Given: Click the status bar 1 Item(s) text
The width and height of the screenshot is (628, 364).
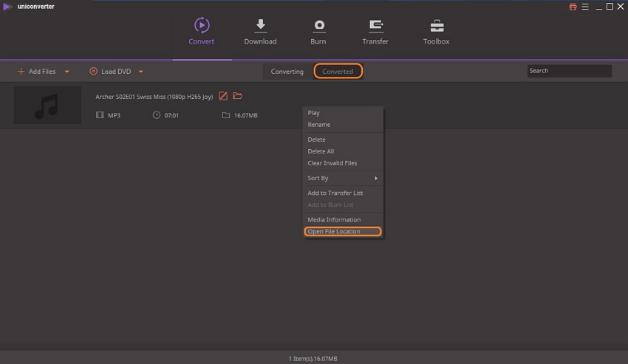Looking at the screenshot, I should point(313,358).
